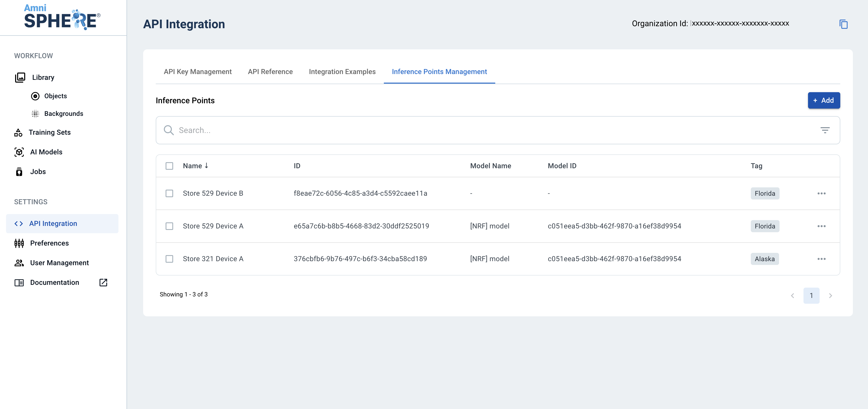868x409 pixels.
Task: Open more options menu for Store 321 Device A
Action: (x=821, y=259)
